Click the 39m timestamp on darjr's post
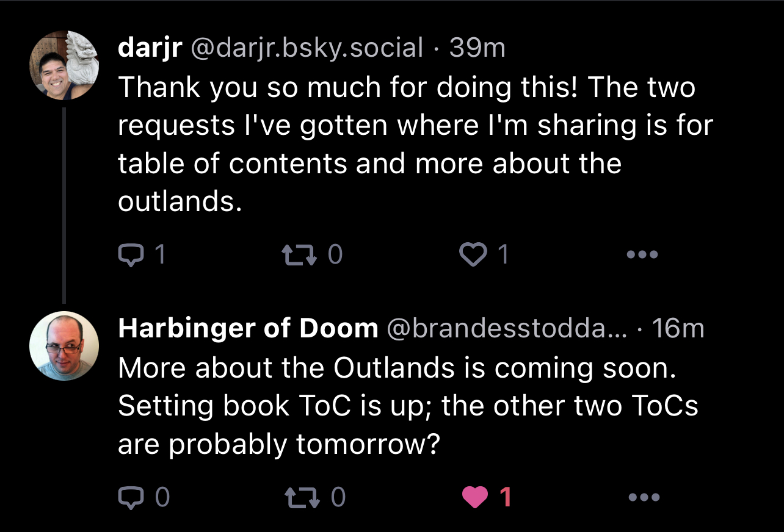784x532 pixels. [x=477, y=48]
